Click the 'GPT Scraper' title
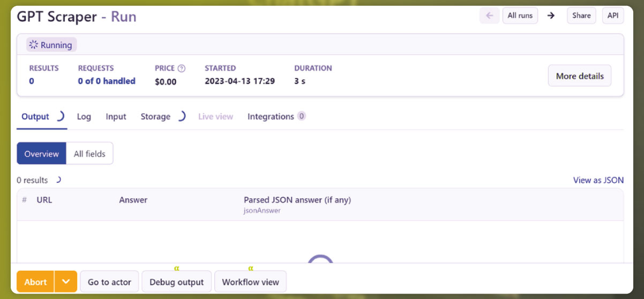The image size is (644, 299). click(57, 17)
